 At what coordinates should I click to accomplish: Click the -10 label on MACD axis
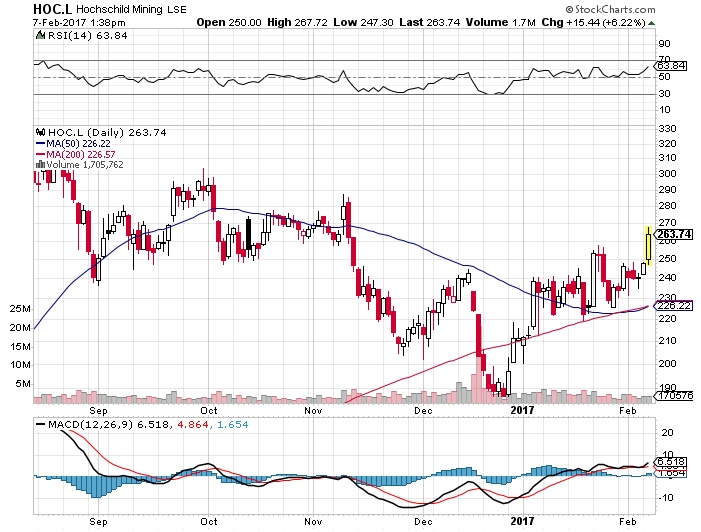(666, 497)
